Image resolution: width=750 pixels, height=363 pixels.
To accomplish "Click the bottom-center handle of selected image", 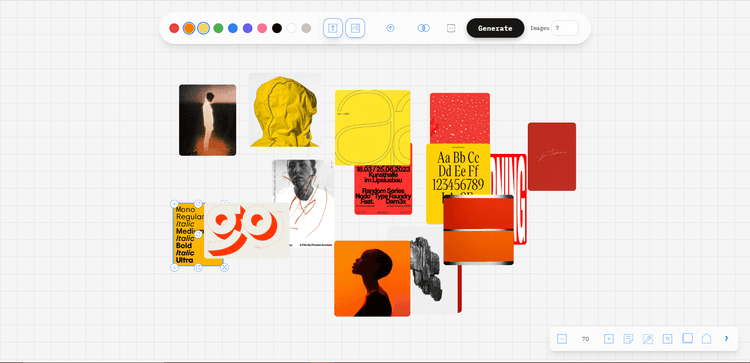I will click(x=198, y=267).
